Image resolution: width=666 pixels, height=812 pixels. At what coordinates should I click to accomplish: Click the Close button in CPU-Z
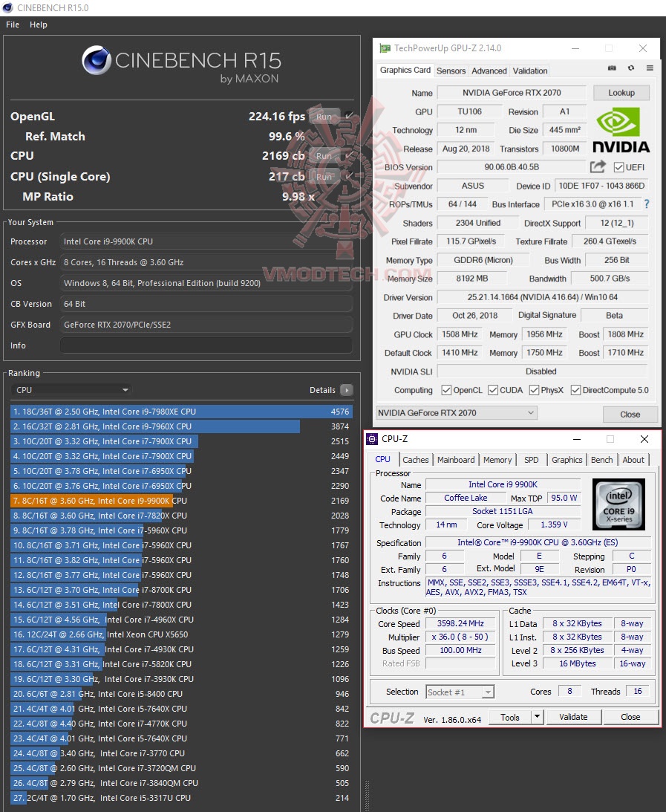tap(630, 717)
